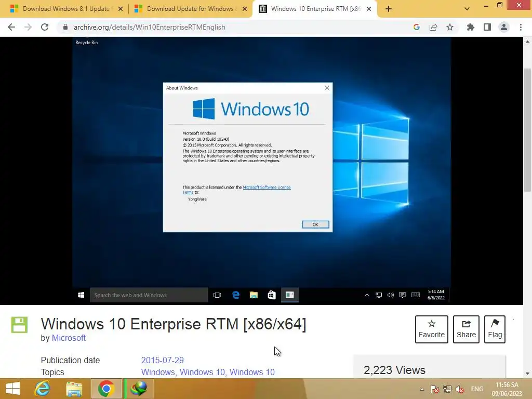Click OK in the About Windows screenshot
This screenshot has width=532, height=399.
(x=315, y=224)
